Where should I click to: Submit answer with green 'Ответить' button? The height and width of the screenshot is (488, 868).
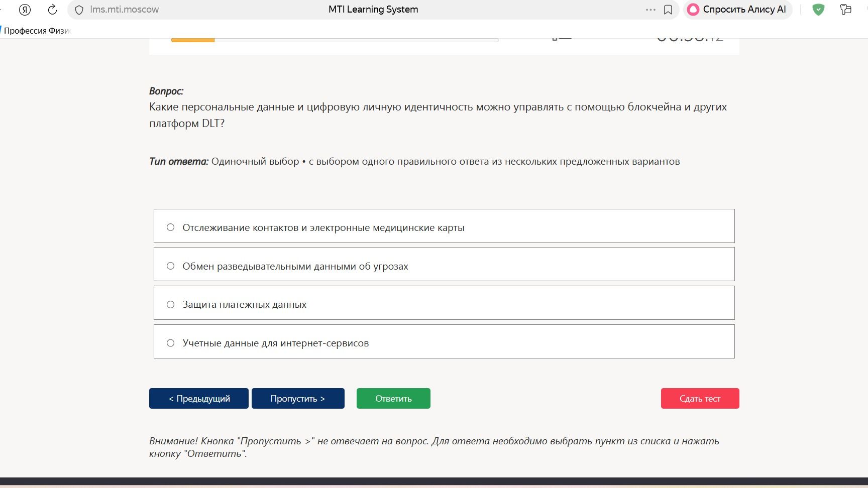tap(393, 398)
